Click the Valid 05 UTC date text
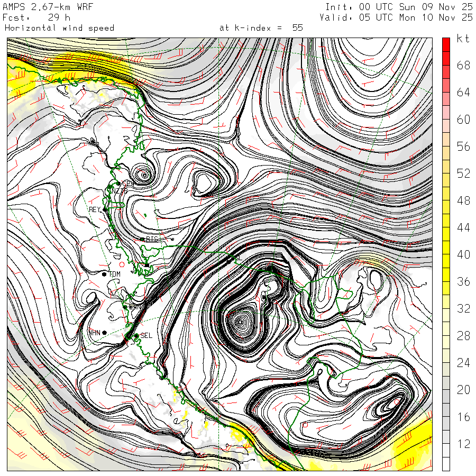 point(396,17)
